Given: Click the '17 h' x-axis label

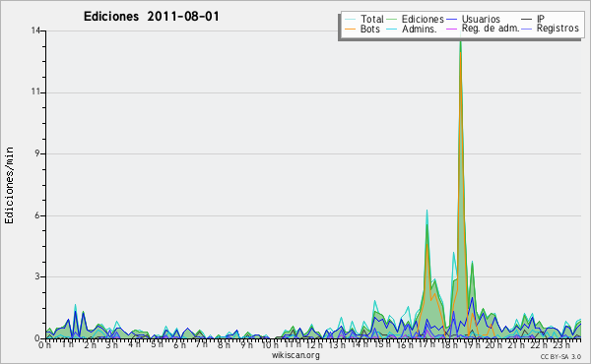Looking at the screenshot, I should pyautogui.click(x=427, y=345).
